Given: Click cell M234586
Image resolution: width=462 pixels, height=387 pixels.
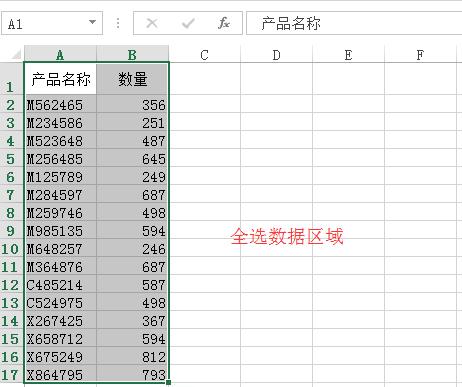Looking at the screenshot, I should tap(60, 122).
